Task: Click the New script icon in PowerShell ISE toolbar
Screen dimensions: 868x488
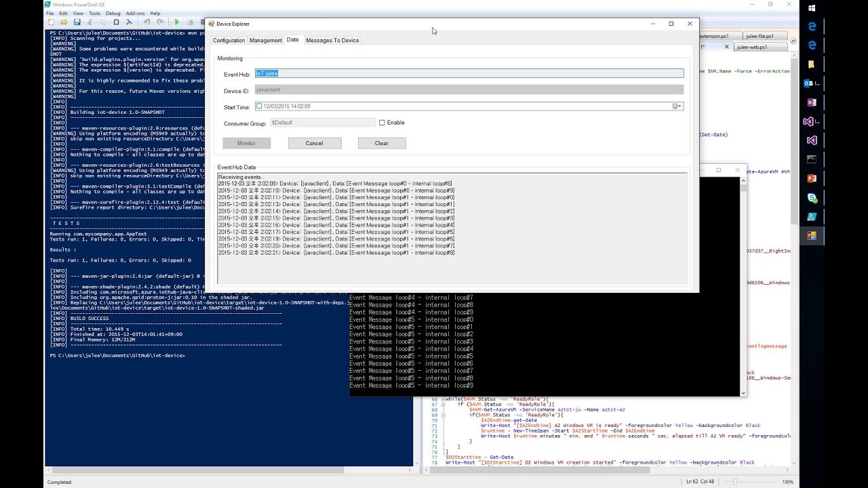Action: pyautogui.click(x=52, y=22)
